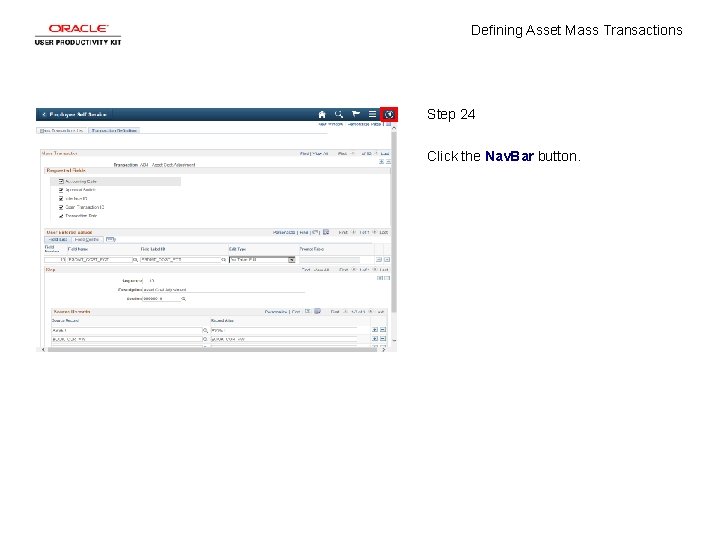Screen dimensions: 720x540
Task: Click the horizontal scrollbar at bottom
Action: [212, 350]
